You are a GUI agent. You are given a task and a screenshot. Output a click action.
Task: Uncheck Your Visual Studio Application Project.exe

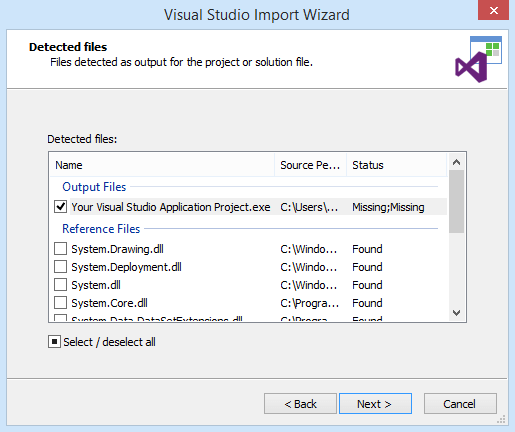click(60, 207)
